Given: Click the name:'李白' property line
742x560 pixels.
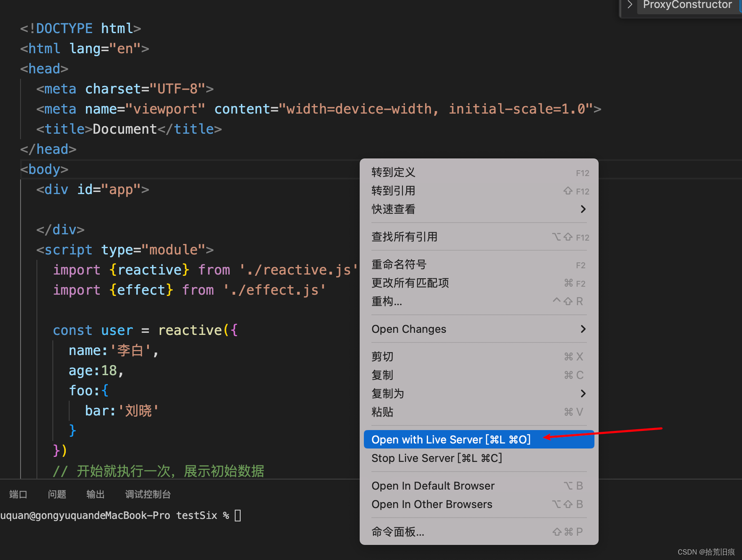Looking at the screenshot, I should (114, 350).
